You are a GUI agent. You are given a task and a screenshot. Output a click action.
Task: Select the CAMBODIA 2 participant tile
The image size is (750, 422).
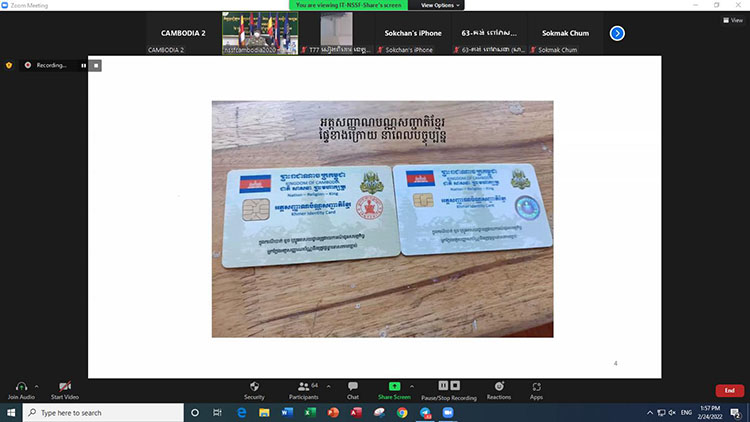183,33
